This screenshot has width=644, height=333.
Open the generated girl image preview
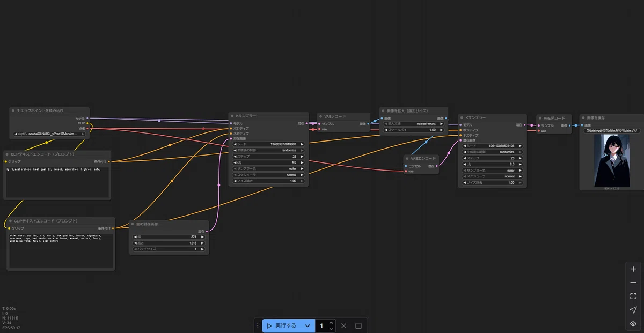point(612,160)
